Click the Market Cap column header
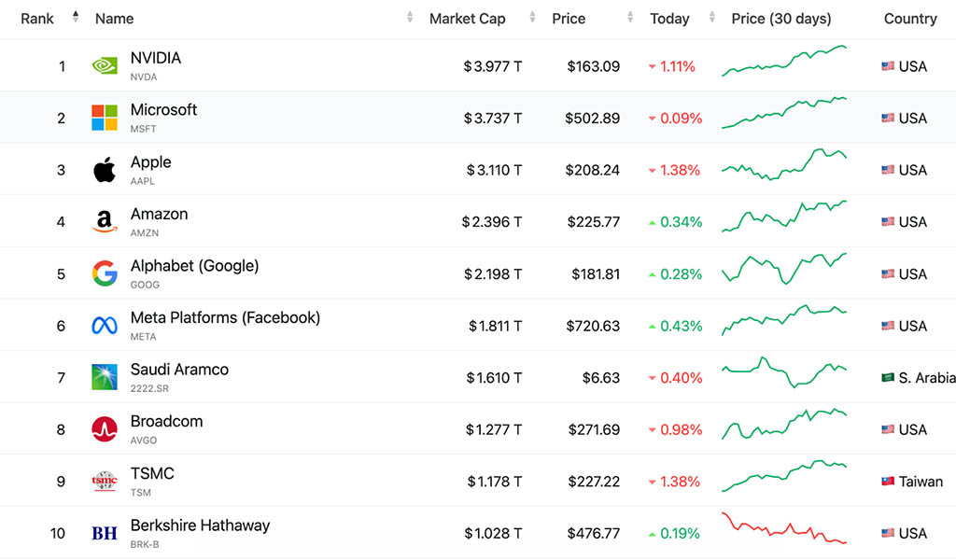The height and width of the screenshot is (560, 956). coord(467,19)
